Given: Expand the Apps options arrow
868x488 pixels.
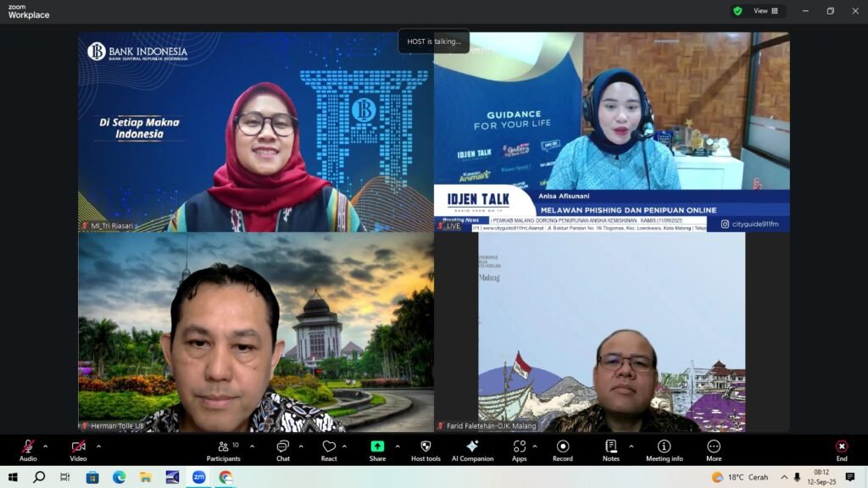Looking at the screenshot, I should pos(535,446).
